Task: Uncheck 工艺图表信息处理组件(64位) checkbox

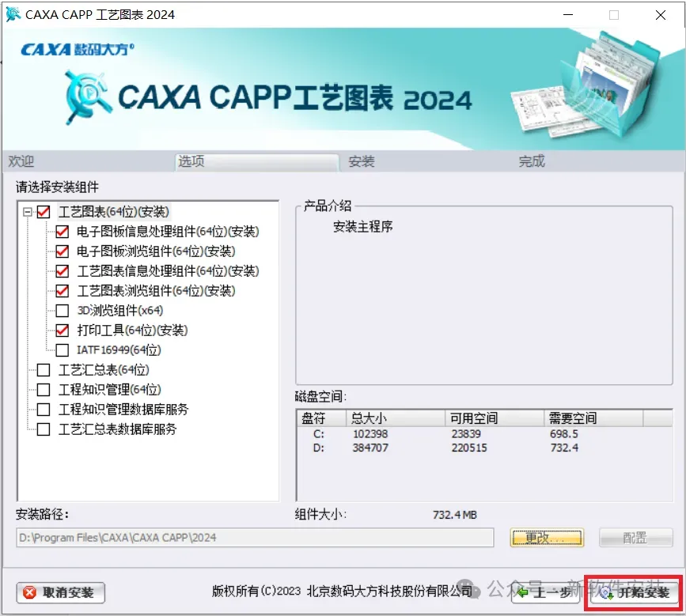Action: click(x=63, y=271)
